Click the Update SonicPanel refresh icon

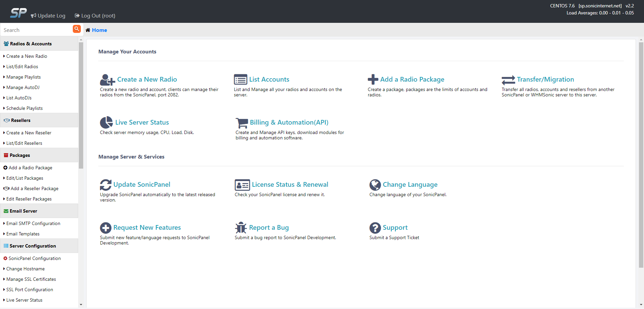[x=106, y=184]
